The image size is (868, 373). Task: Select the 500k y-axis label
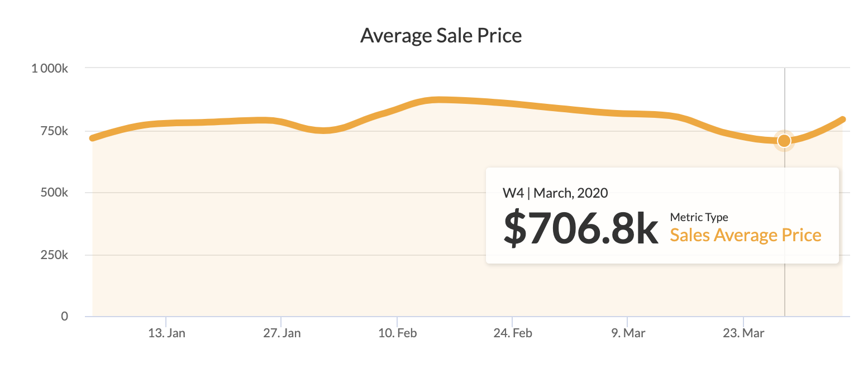point(56,193)
